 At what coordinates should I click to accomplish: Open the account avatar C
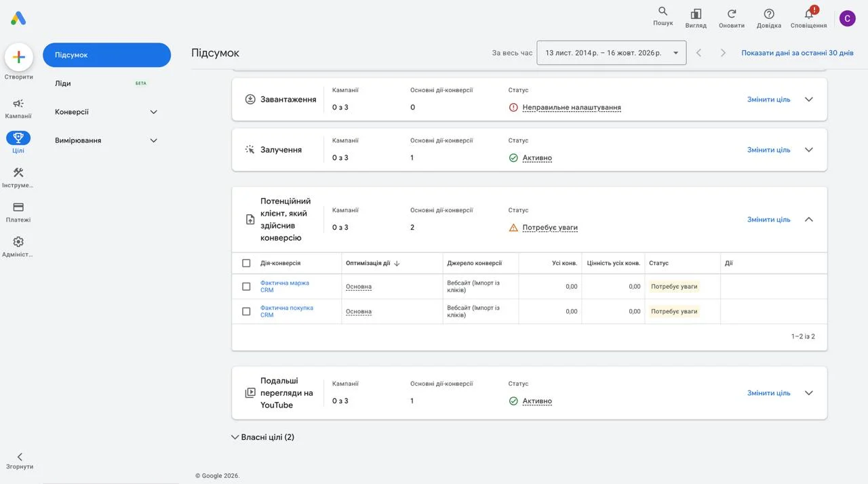point(848,18)
